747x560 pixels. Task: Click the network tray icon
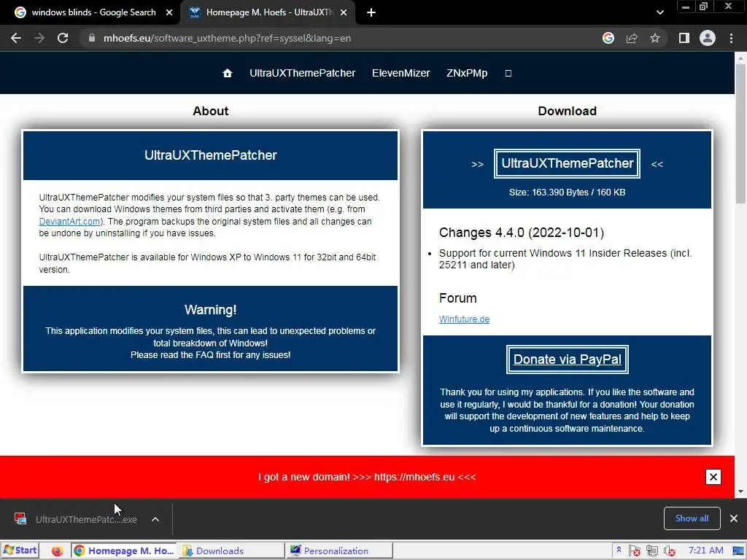(x=652, y=551)
